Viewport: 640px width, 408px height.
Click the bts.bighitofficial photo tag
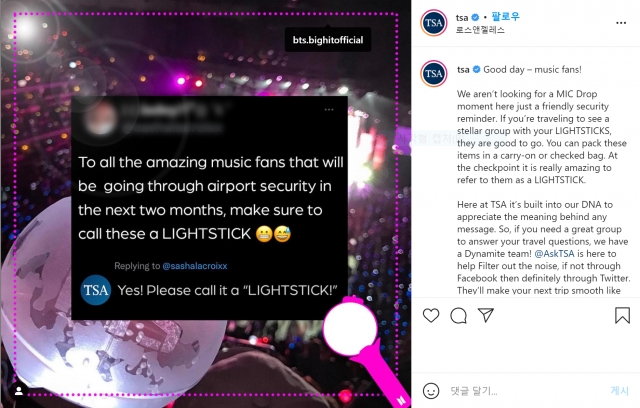click(x=328, y=40)
